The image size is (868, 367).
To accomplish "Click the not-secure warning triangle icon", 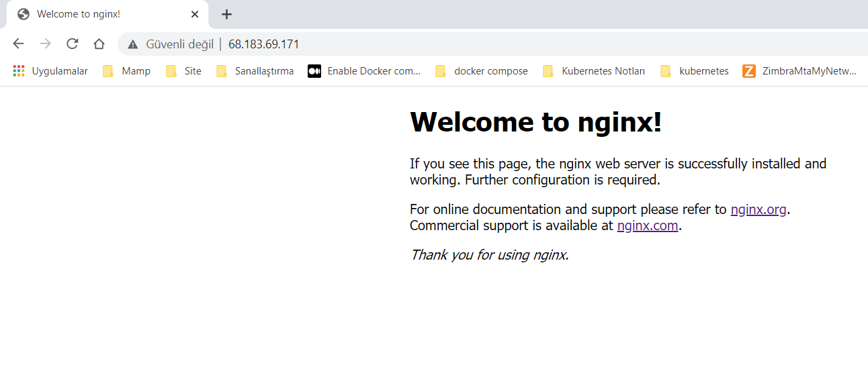I will [133, 44].
